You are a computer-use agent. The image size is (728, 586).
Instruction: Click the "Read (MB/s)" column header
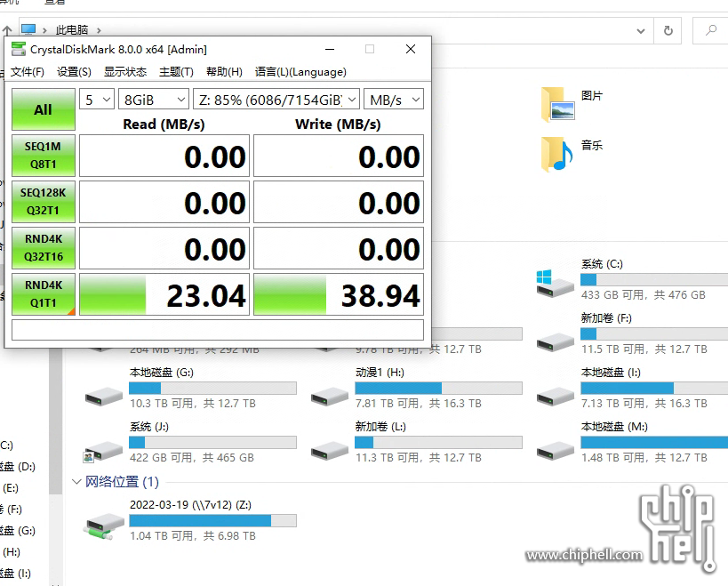(164, 124)
